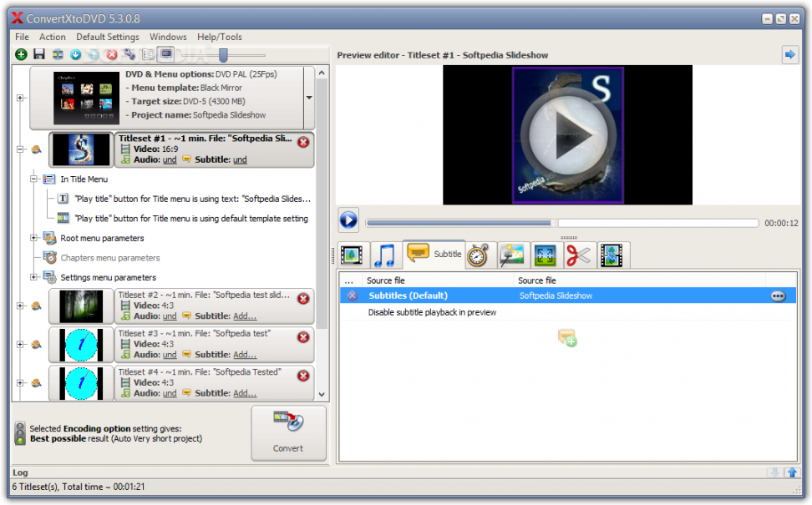
Task: Open the image adjustment wand tab
Action: coord(512,255)
